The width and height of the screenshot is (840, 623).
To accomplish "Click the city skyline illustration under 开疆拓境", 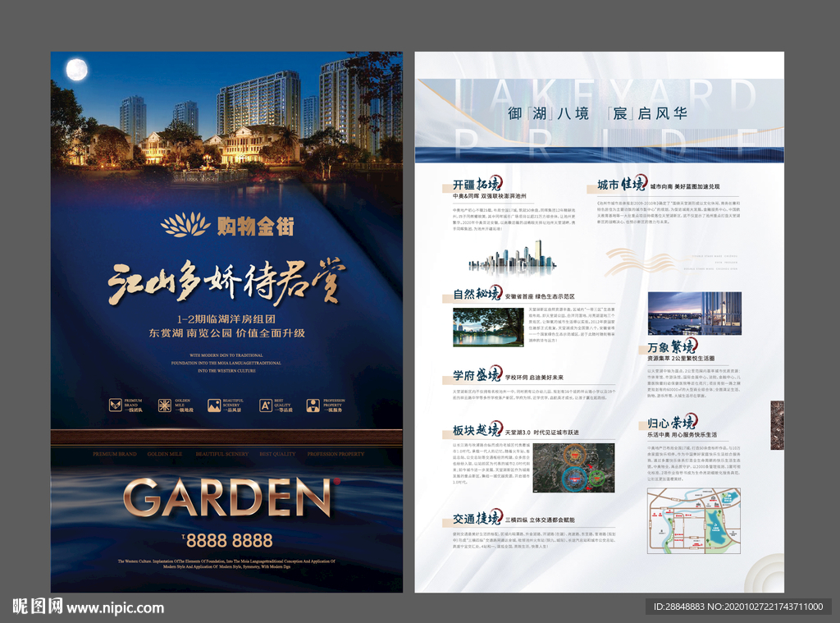I will (512, 257).
